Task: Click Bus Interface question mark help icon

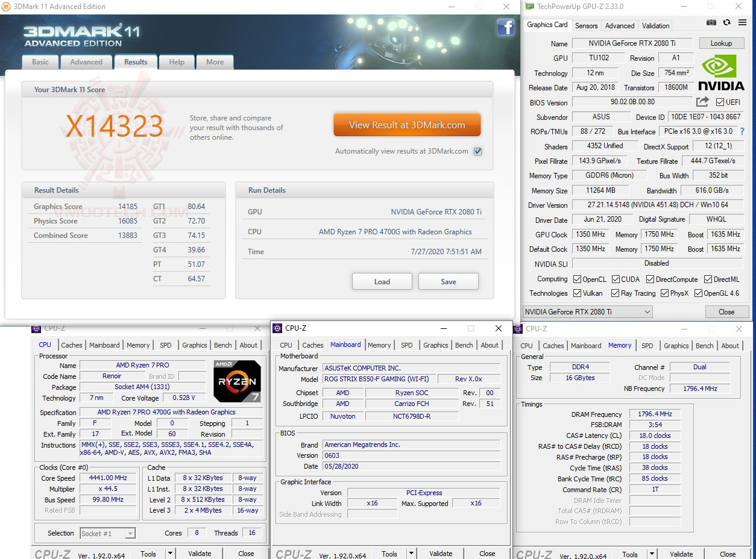Action: (742, 131)
